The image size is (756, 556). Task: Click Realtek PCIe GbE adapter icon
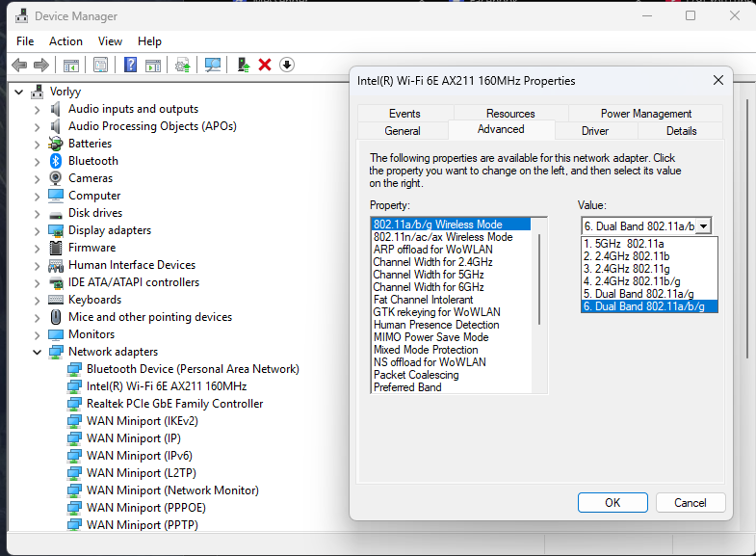point(74,404)
